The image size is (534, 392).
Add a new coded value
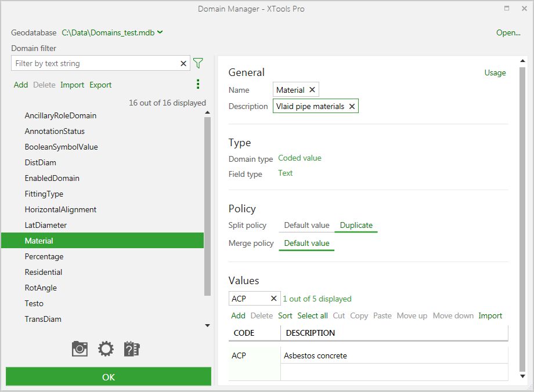tap(238, 316)
